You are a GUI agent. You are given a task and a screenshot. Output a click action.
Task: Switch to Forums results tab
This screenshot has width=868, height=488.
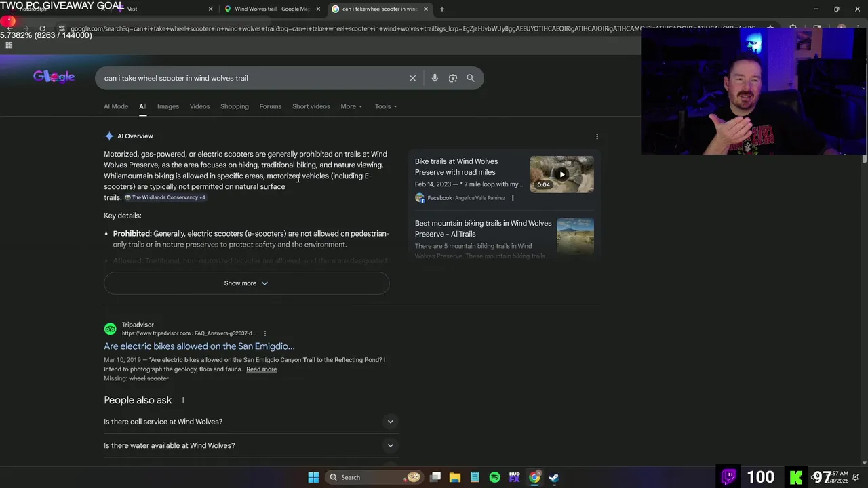click(x=270, y=106)
